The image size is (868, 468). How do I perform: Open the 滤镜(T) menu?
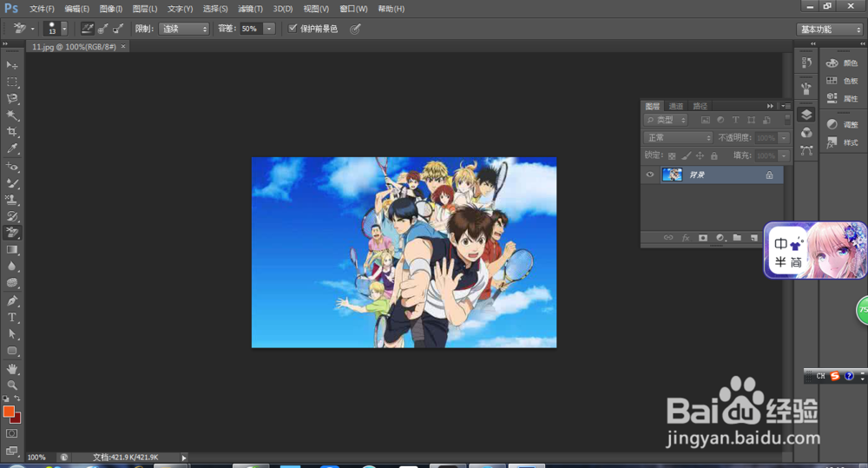(250, 9)
